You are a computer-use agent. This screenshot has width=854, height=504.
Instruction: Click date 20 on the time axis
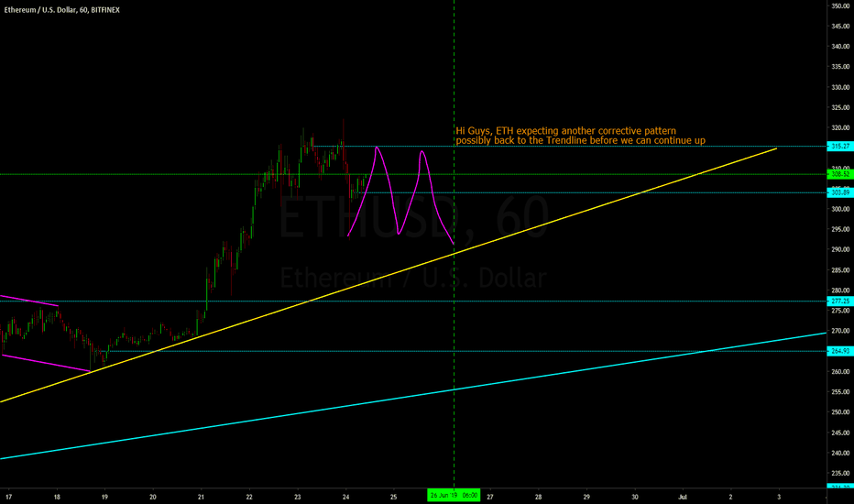click(x=153, y=497)
